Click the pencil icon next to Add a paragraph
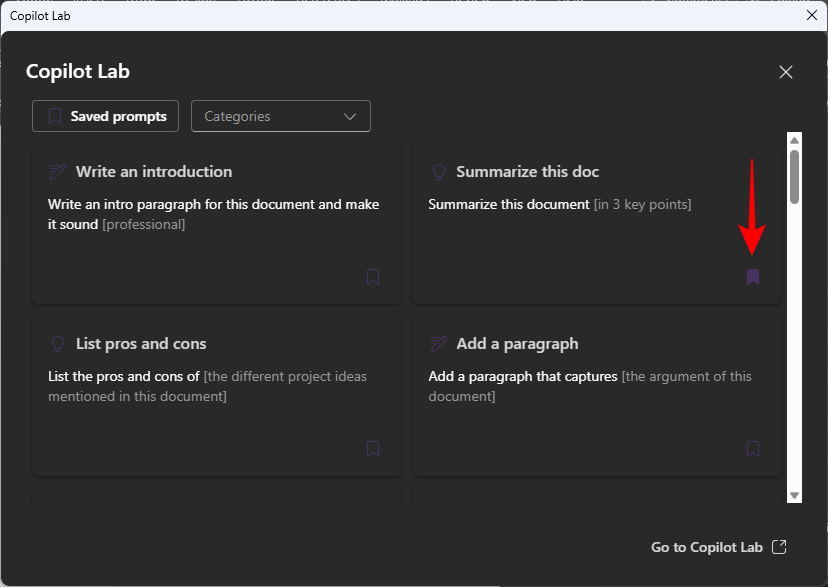The image size is (828, 587). (x=438, y=344)
